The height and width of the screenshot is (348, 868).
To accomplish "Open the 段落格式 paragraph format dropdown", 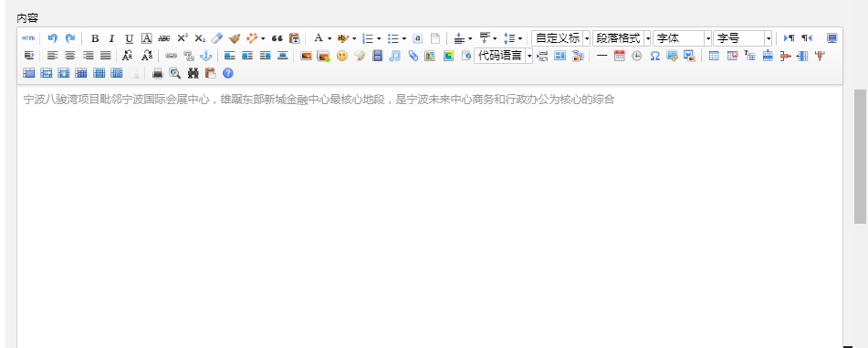I will [622, 38].
